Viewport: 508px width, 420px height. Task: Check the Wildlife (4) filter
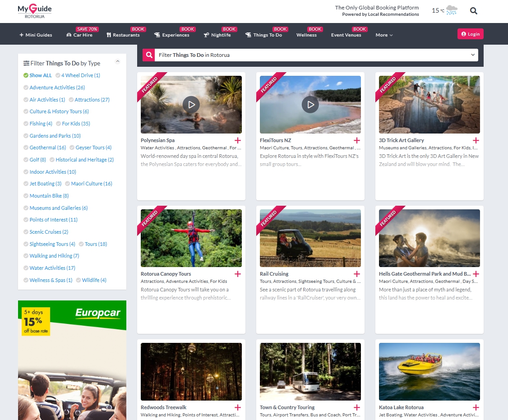pos(91,280)
